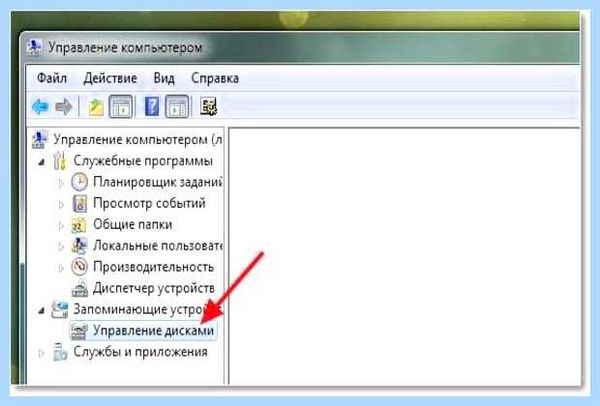Select Просмотр событий label in tree
Viewport: 600px width, 406px height.
(x=149, y=203)
